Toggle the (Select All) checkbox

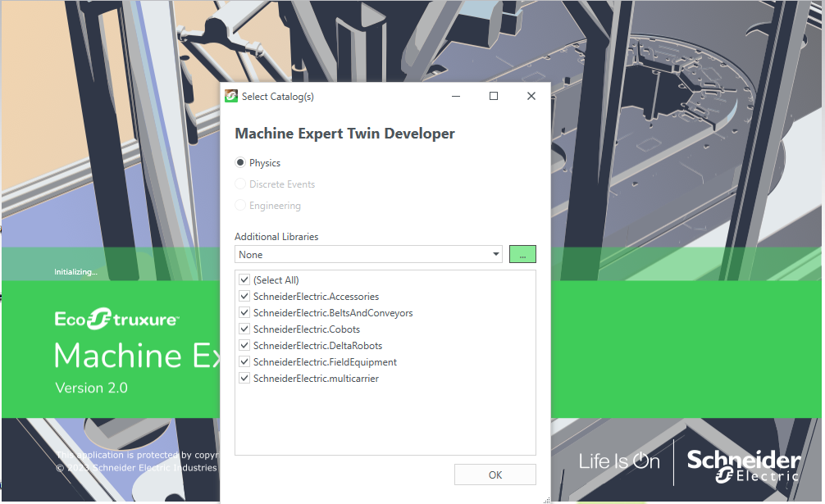(x=244, y=279)
